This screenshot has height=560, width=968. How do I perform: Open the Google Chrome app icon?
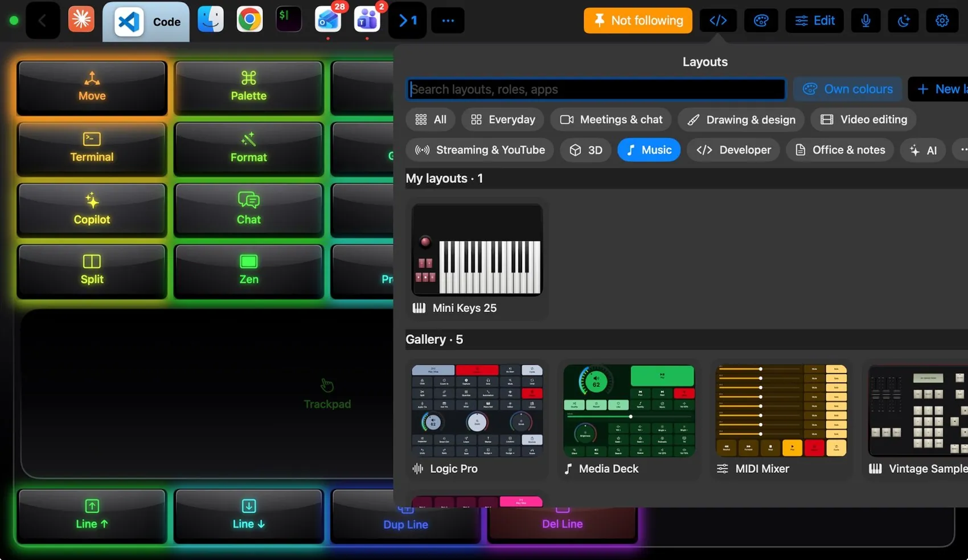click(x=249, y=20)
